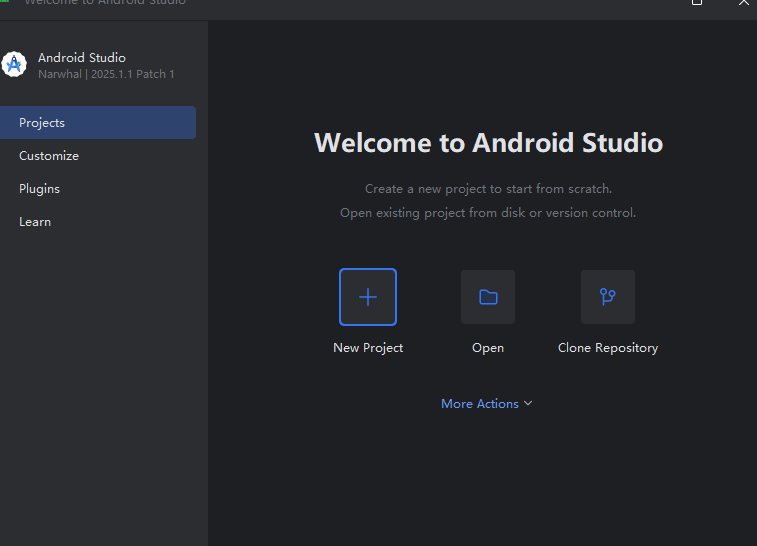Expand the More Actions dropdown

pyautogui.click(x=487, y=404)
